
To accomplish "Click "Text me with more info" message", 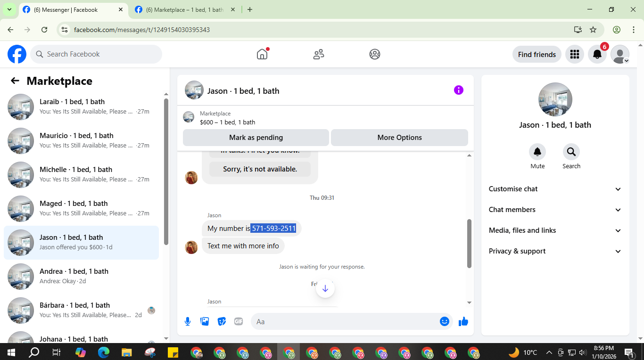I will [243, 246].
